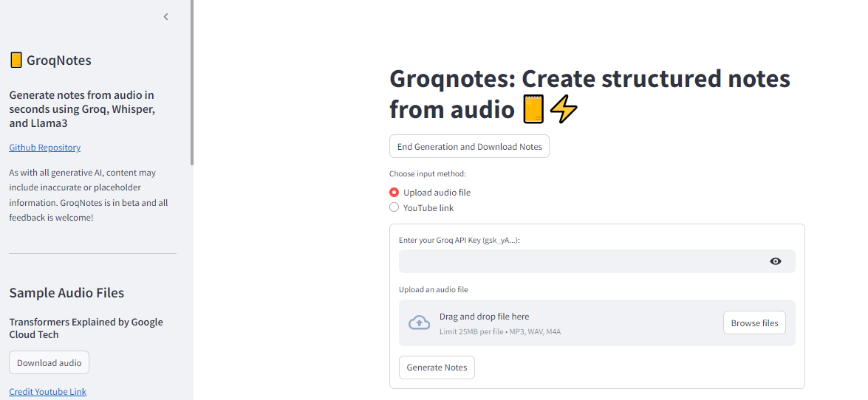Click the cloud upload icon
The height and width of the screenshot is (400, 868).
point(419,323)
